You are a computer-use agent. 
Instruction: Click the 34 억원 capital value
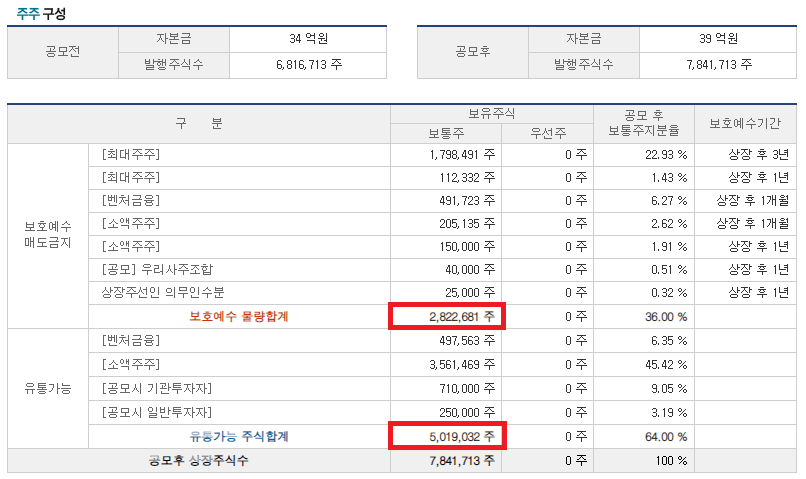click(x=308, y=39)
